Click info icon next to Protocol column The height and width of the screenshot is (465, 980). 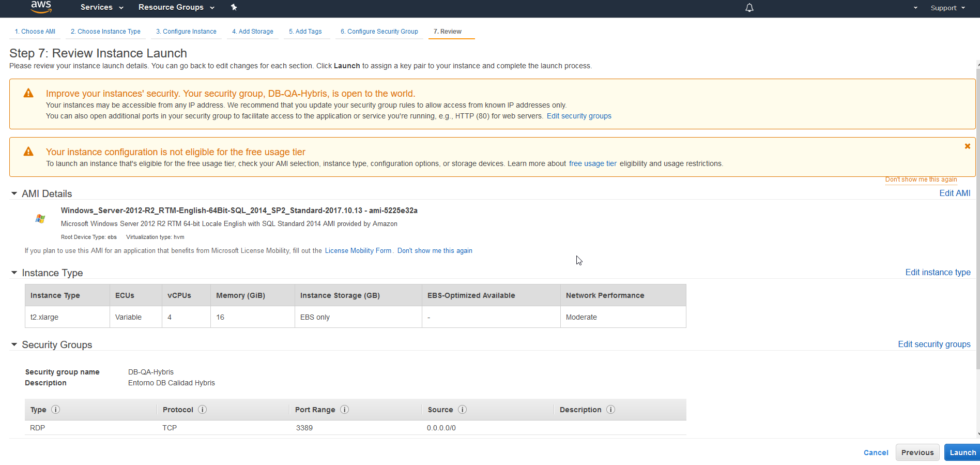(203, 410)
